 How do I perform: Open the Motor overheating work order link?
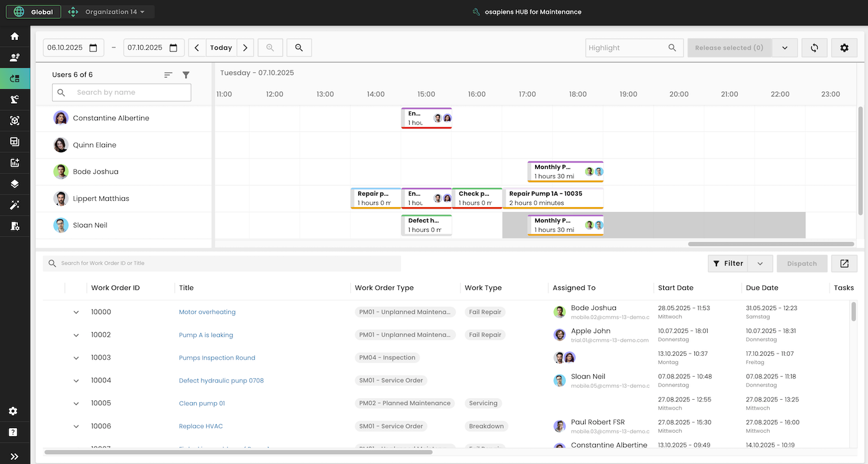(x=207, y=311)
